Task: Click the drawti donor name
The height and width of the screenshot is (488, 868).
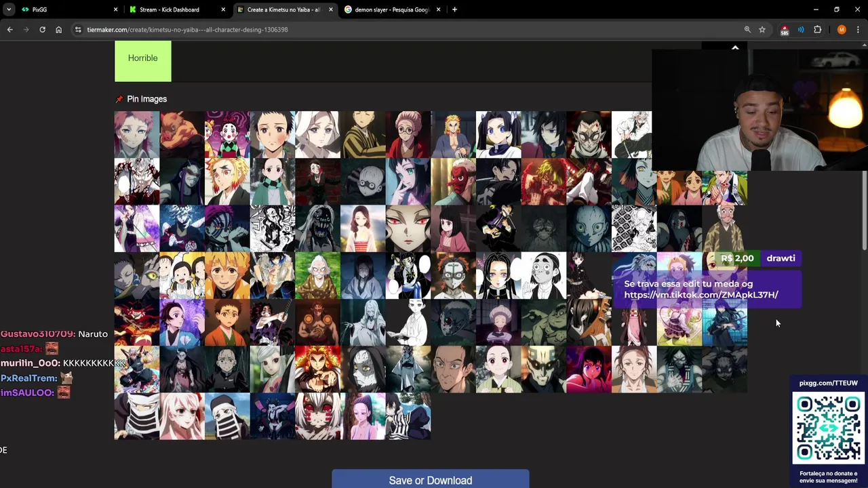Action: point(781,258)
